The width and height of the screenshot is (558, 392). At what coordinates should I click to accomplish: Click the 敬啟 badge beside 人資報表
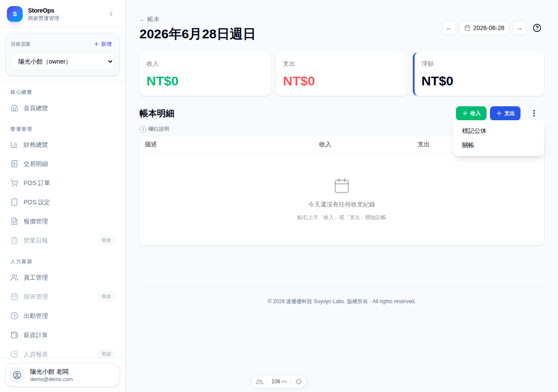(x=106, y=354)
